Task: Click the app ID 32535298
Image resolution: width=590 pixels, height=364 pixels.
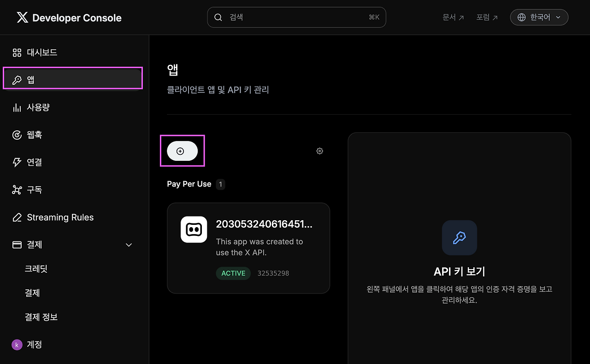Action: (x=273, y=273)
